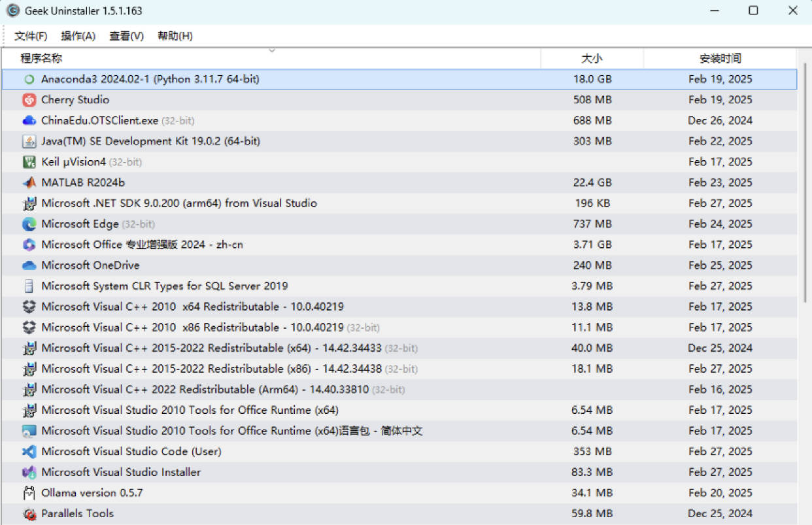Click the 59.8 MB size value
812x525 pixels.
point(592,514)
